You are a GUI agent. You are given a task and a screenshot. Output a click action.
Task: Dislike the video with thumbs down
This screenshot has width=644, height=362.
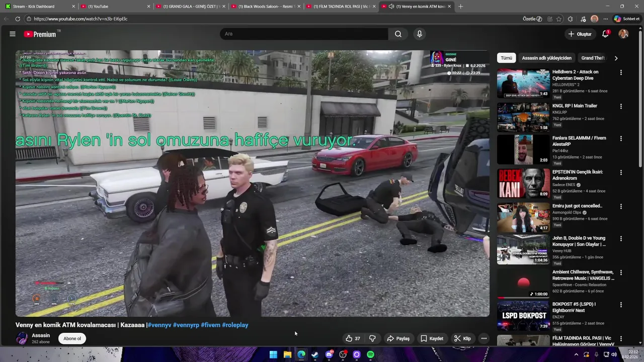coord(373,338)
